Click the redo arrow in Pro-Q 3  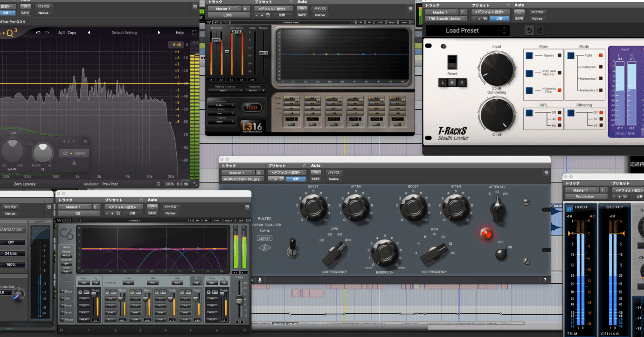47,33
